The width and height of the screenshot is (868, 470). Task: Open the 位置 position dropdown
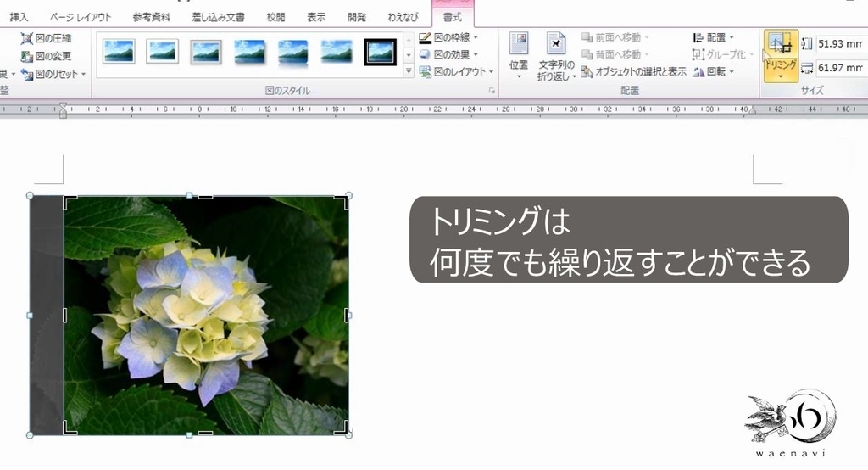(x=519, y=56)
